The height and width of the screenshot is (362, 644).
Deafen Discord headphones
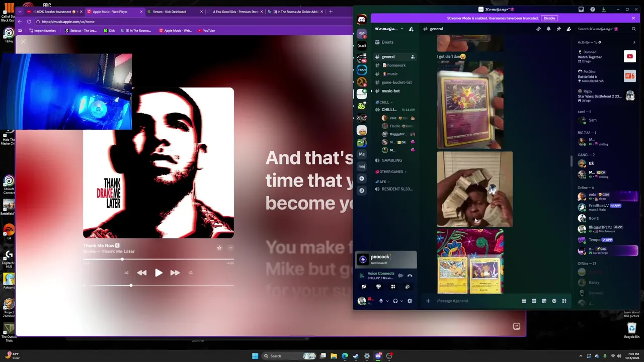click(x=395, y=301)
